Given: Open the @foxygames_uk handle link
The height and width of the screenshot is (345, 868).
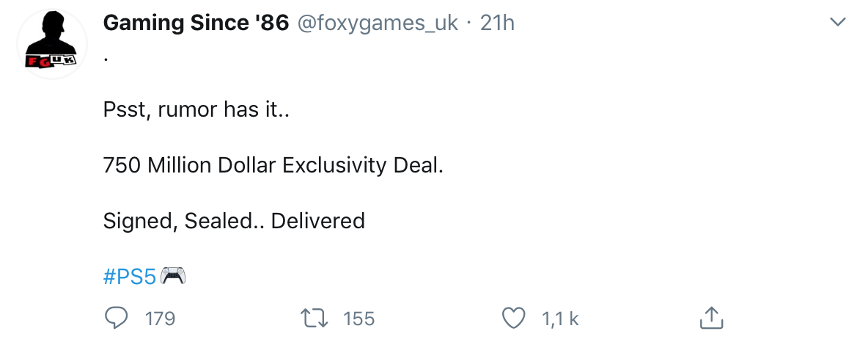Looking at the screenshot, I should tap(377, 23).
